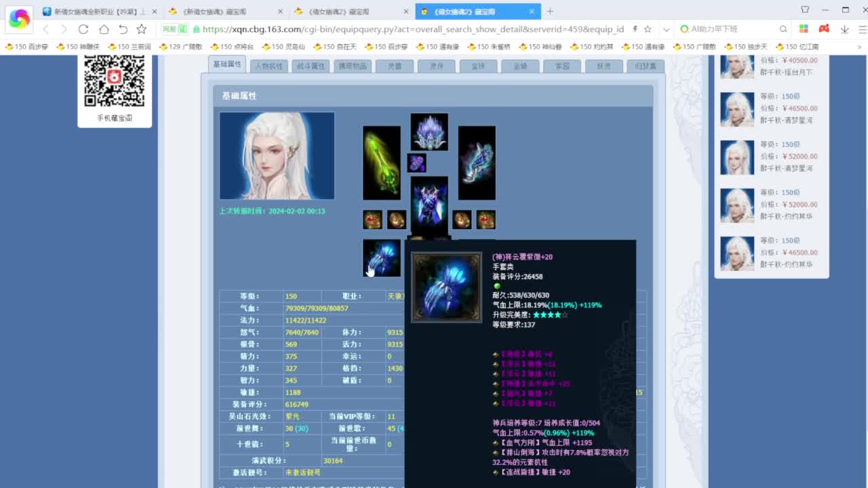Click the browser back arrow
This screenshot has width=868, height=488.
pos(46,29)
